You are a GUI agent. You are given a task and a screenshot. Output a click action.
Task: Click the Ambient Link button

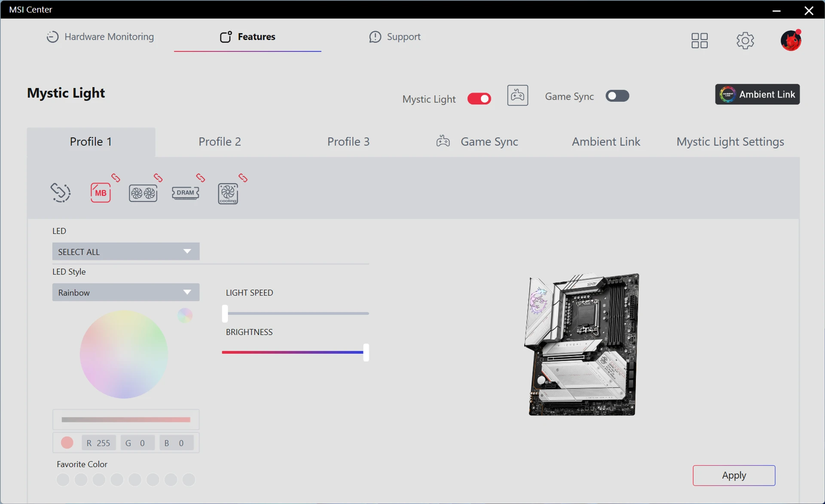pos(757,94)
